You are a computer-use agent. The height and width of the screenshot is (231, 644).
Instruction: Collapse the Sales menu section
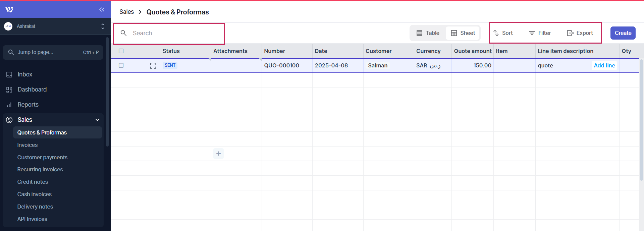[x=97, y=120]
